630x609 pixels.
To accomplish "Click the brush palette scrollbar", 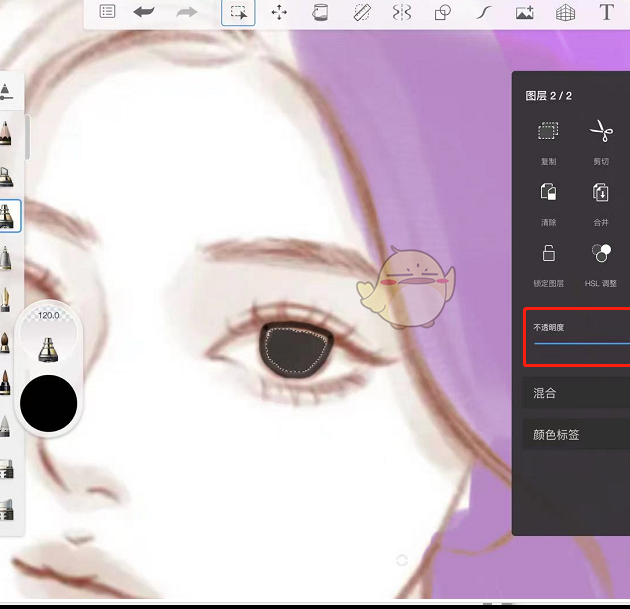I will tap(27, 137).
